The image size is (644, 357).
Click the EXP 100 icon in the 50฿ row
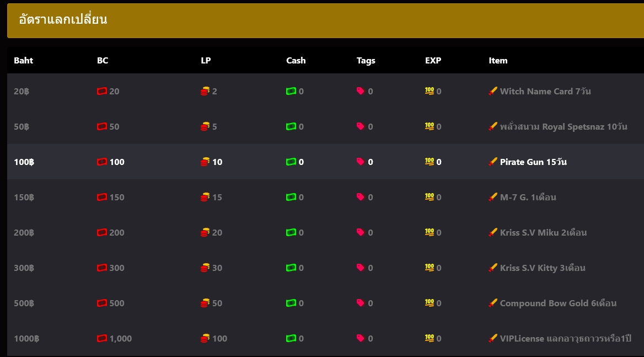tap(430, 126)
